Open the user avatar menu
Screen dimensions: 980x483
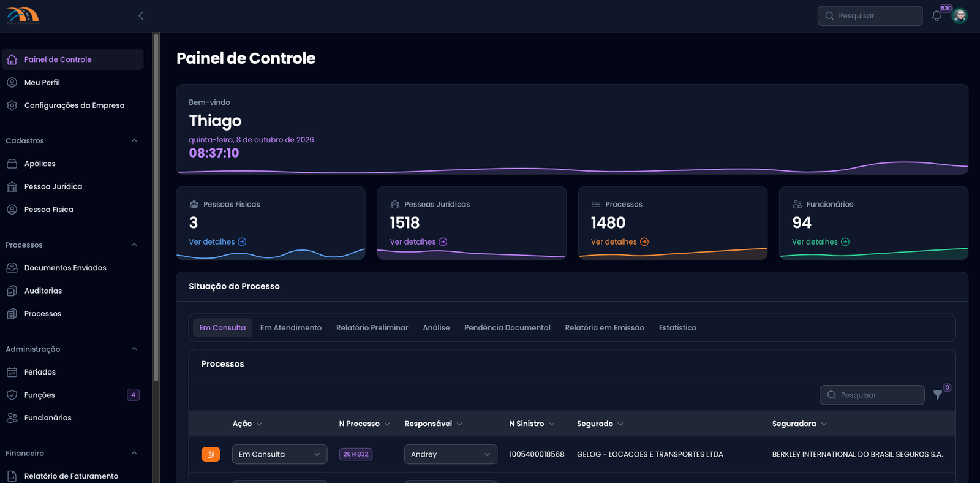click(x=960, y=16)
